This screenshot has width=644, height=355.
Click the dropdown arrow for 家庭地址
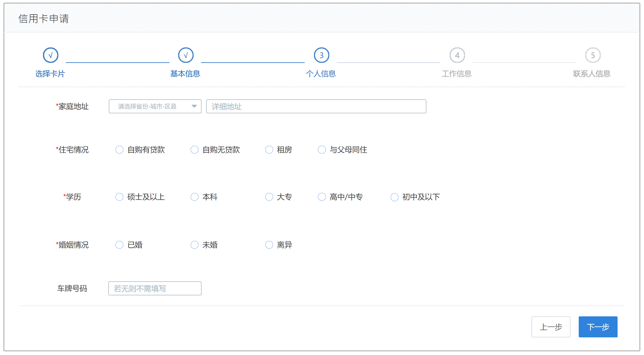(194, 106)
